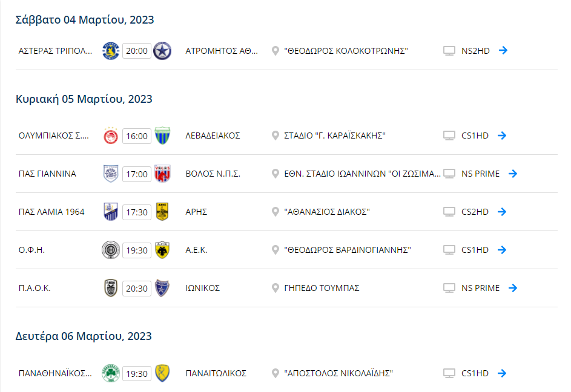Click the Aris yellow team crest
This screenshot has height=392, width=571.
point(162,212)
